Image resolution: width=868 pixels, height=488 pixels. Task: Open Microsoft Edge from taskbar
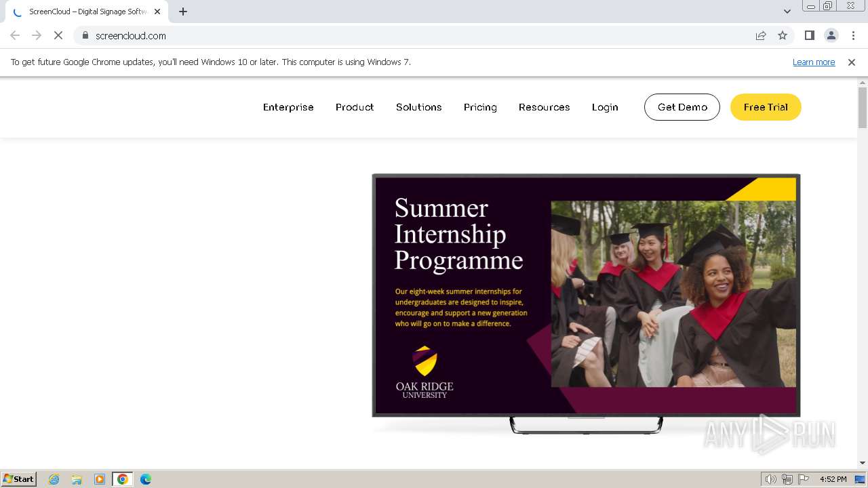(x=145, y=479)
